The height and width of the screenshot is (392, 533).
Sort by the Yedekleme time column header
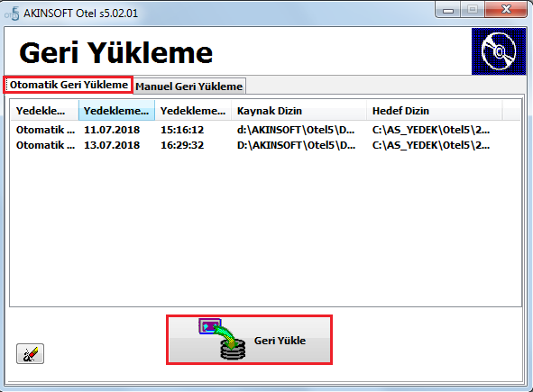click(193, 111)
